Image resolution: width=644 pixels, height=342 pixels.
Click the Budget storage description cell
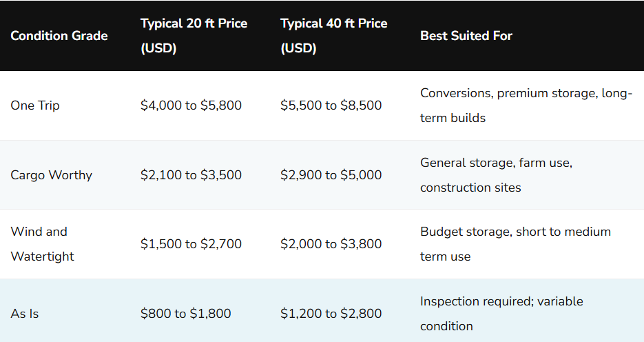tap(515, 244)
